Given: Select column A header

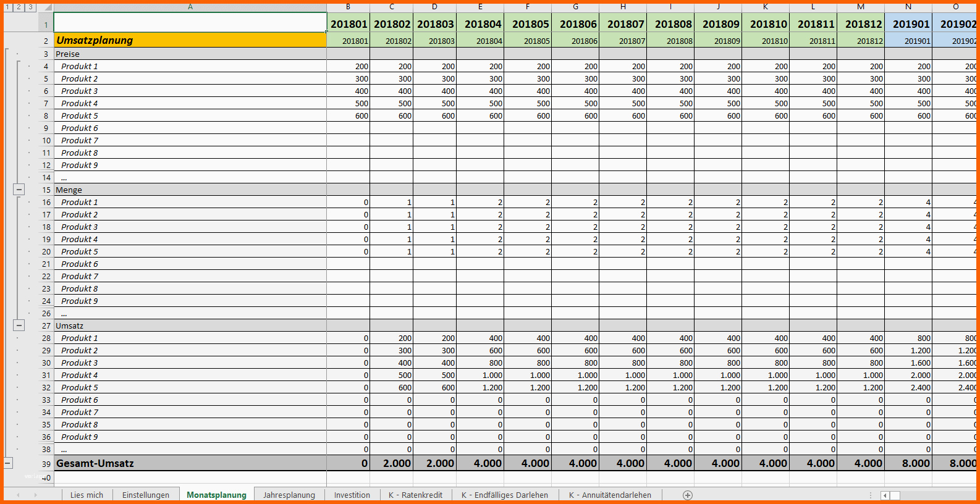Looking at the screenshot, I should tap(190, 7).
